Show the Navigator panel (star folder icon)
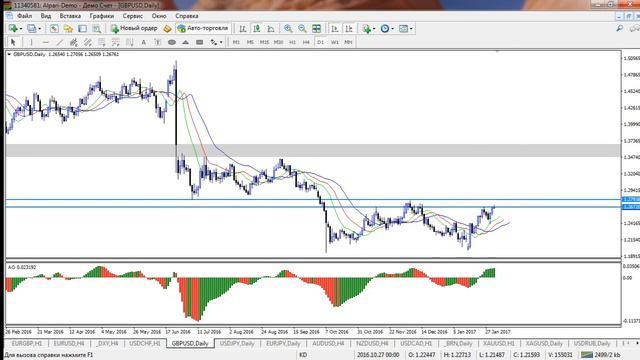The width and height of the screenshot is (640, 360). [x=68, y=29]
